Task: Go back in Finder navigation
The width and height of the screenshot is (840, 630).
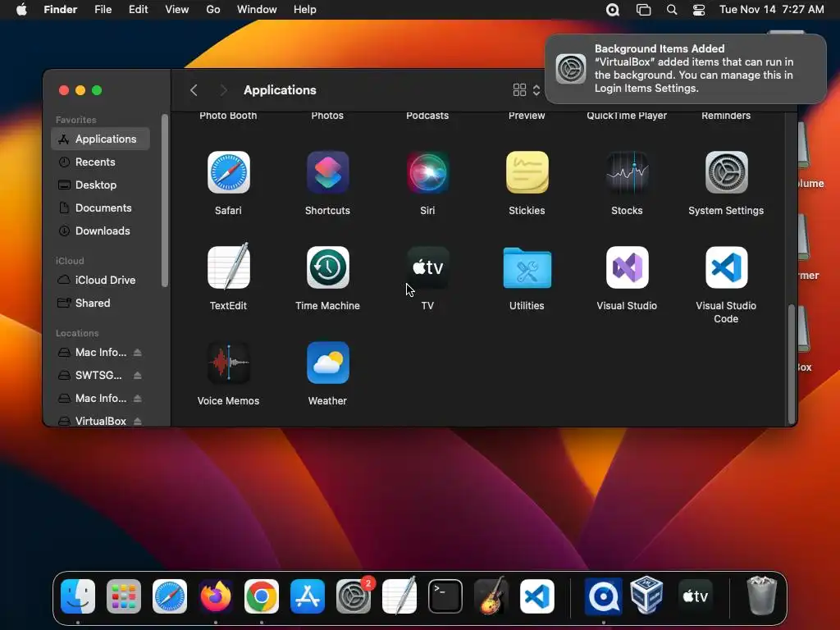Action: [x=194, y=90]
